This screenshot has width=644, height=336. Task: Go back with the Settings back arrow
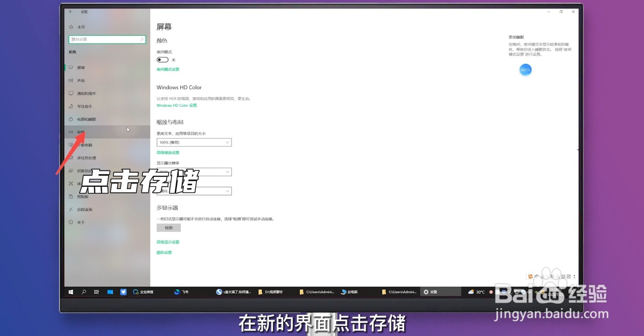71,12
